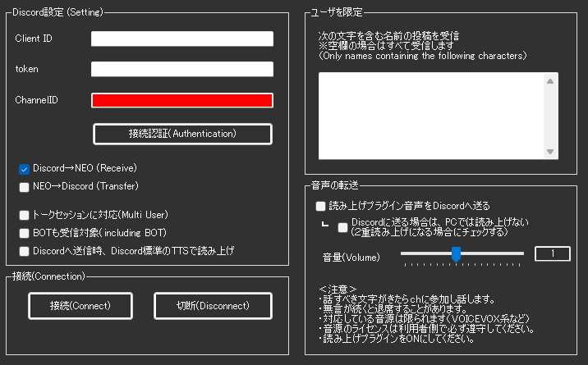Click the 音量(Volume) slider thumb
This screenshot has width=588, height=365.
(x=456, y=254)
